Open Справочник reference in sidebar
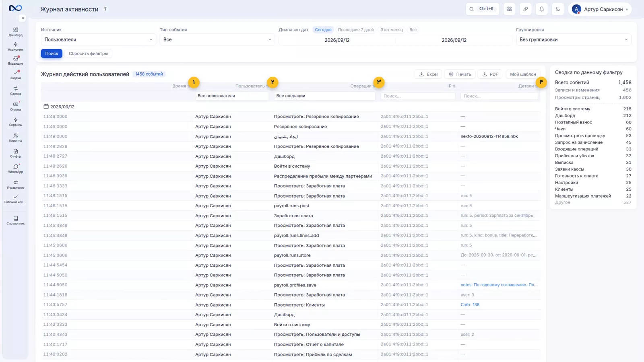Image resolution: width=644 pixels, height=362 pixels. 16,220
